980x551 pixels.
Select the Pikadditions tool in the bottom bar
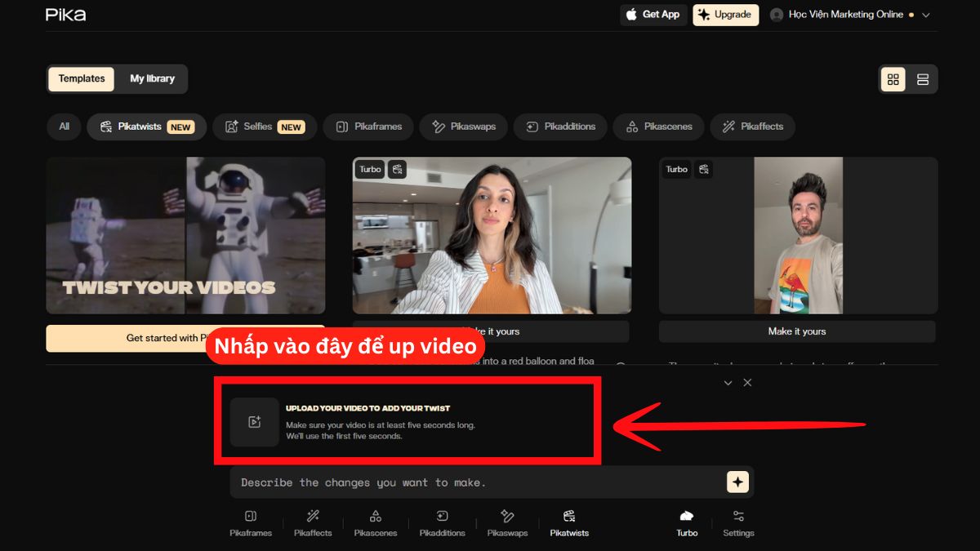click(442, 523)
